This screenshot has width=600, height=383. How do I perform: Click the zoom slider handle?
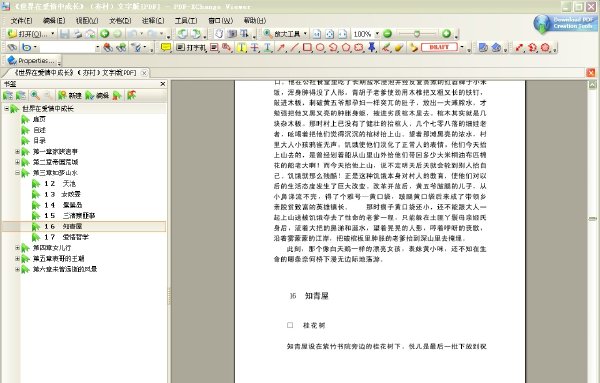tap(417, 34)
